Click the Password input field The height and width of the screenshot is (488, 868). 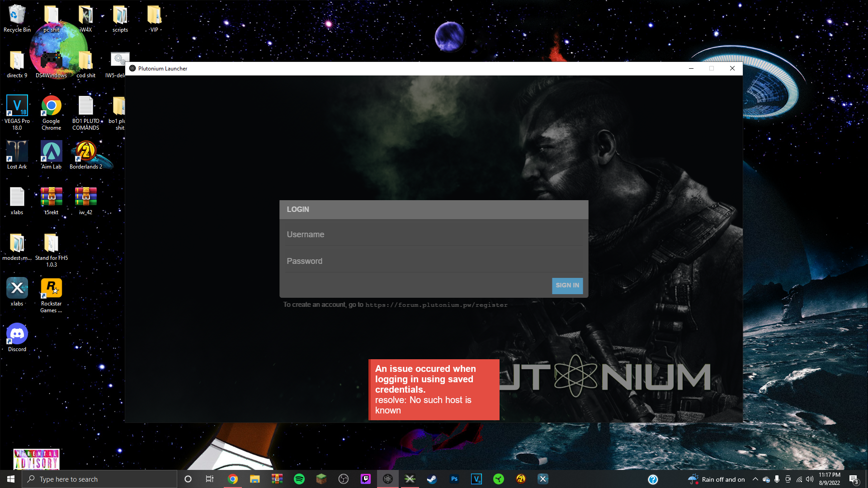tap(434, 261)
